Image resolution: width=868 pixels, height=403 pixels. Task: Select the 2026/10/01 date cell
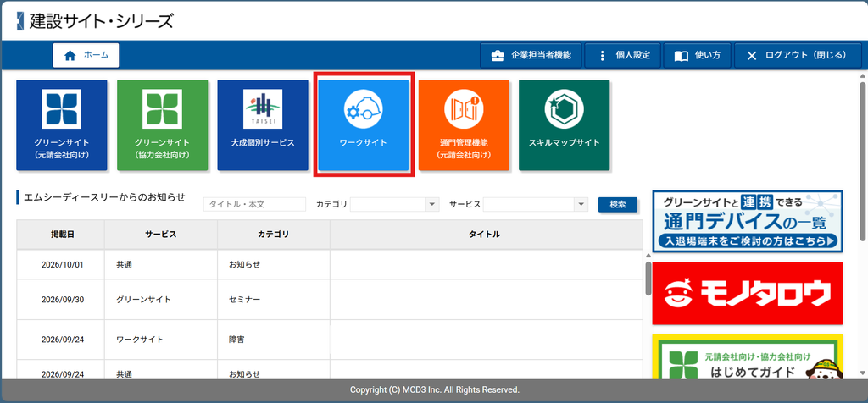pyautogui.click(x=62, y=265)
